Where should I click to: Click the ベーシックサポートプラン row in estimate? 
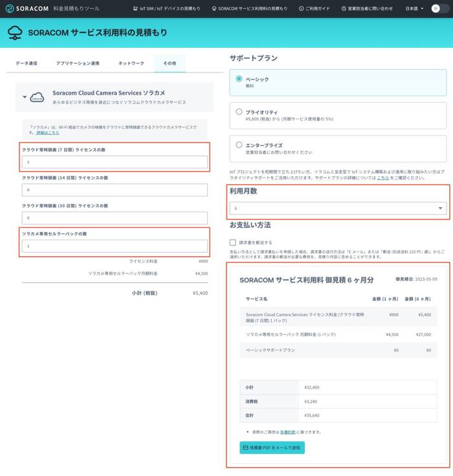point(338,350)
